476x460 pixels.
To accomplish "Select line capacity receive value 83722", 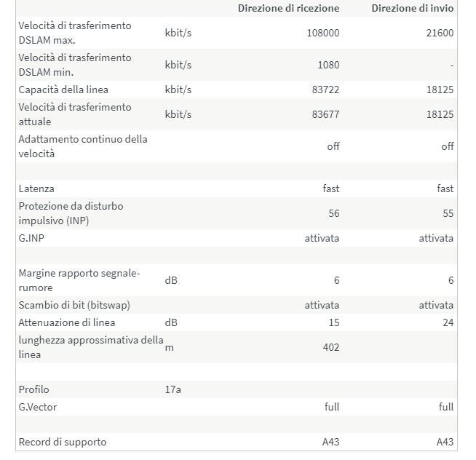I will tap(325, 90).
